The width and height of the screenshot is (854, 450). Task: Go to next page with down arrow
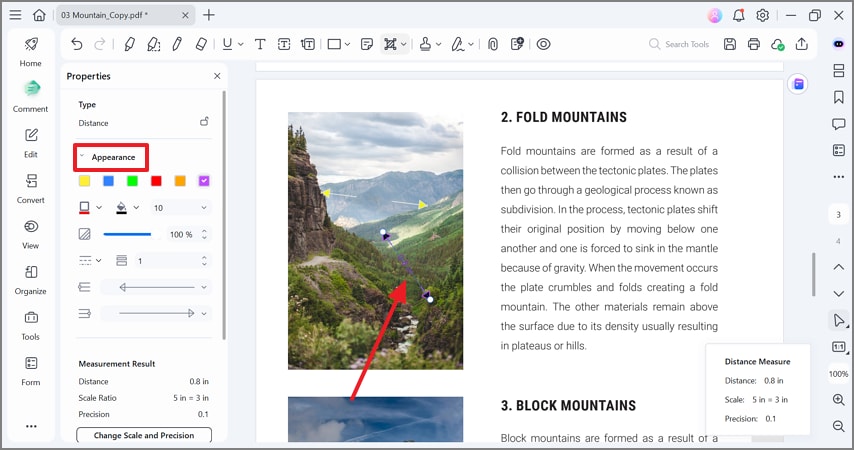coord(839,294)
